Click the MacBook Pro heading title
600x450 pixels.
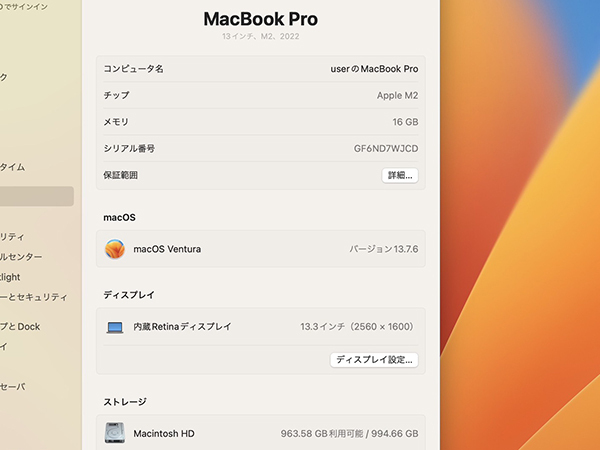point(261,19)
